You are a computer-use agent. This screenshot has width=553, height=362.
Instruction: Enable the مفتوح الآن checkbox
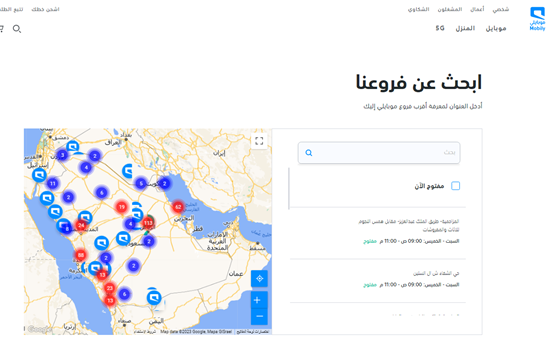point(456,186)
